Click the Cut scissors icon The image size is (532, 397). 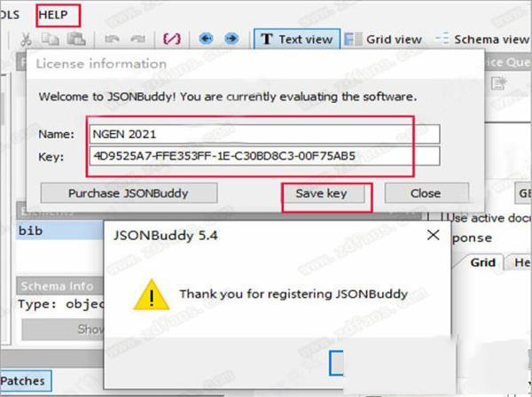click(x=26, y=39)
